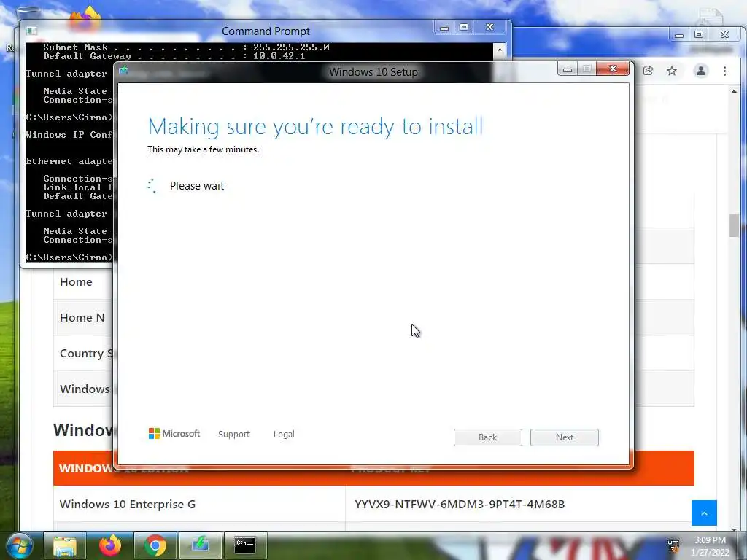Image resolution: width=747 pixels, height=560 pixels.
Task: Click the Chrome share page icon
Action: click(x=648, y=71)
